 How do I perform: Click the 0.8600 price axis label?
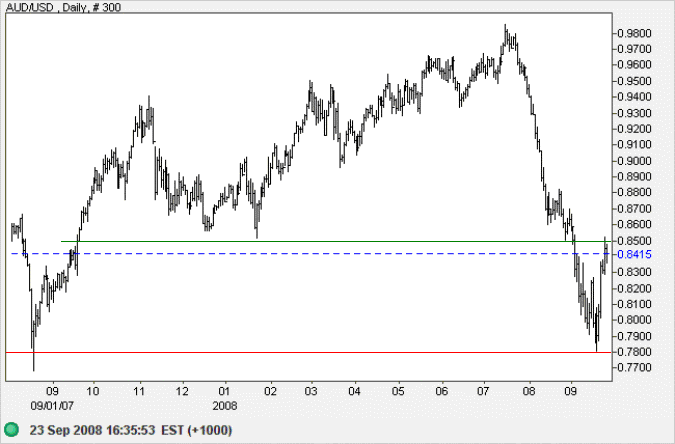(634, 224)
